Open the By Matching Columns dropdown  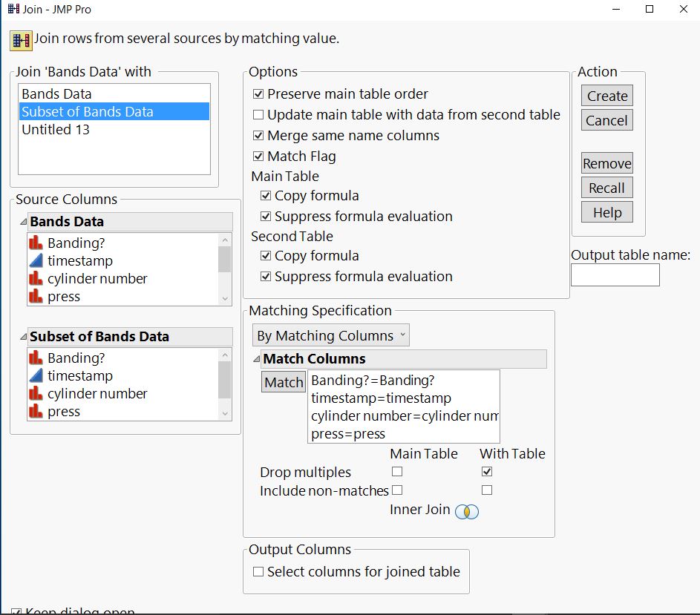(330, 335)
